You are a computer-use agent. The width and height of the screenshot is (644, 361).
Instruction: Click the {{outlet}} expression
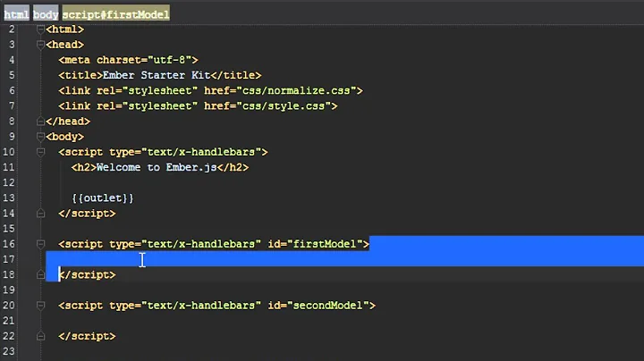(103, 198)
